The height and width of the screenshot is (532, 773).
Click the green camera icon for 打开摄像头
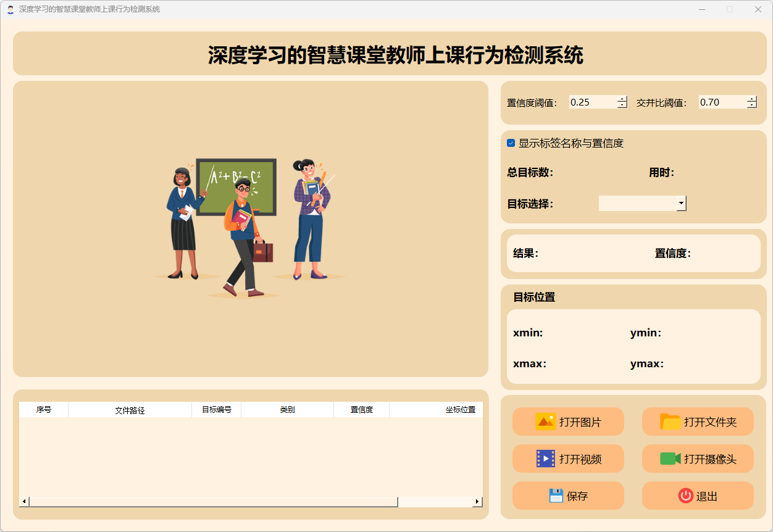point(670,459)
